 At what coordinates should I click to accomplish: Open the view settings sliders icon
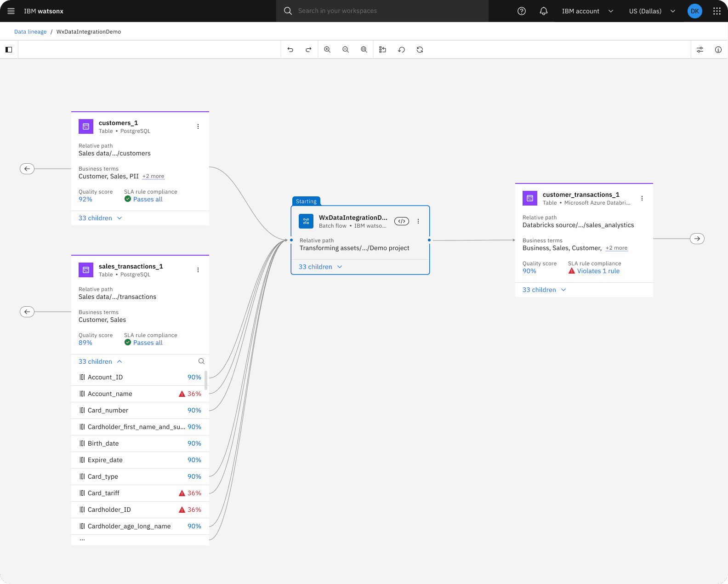[x=700, y=50]
